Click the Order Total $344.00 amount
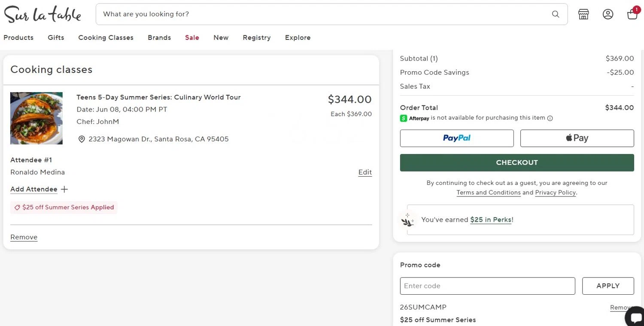The width and height of the screenshot is (644, 326). point(619,108)
